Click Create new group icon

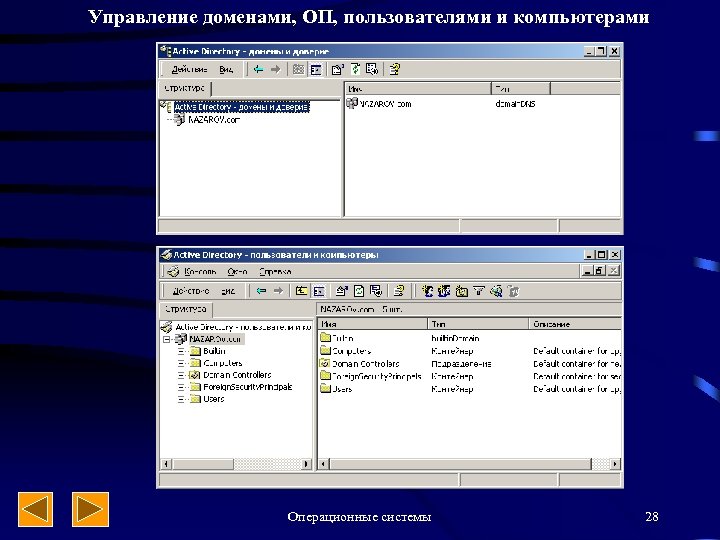click(x=444, y=291)
